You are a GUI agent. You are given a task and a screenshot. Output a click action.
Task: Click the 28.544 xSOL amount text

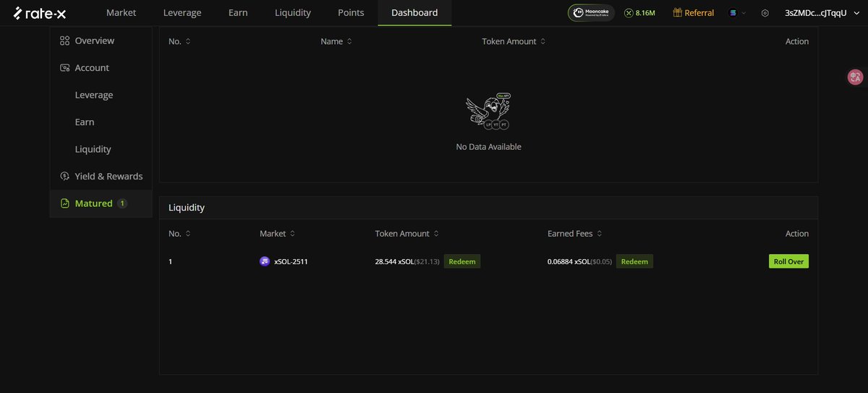click(x=394, y=261)
